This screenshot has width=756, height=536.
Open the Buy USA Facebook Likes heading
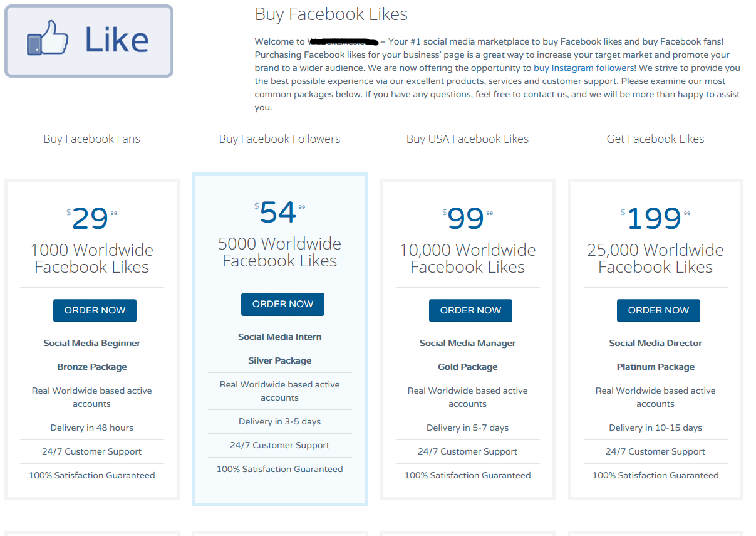467,139
